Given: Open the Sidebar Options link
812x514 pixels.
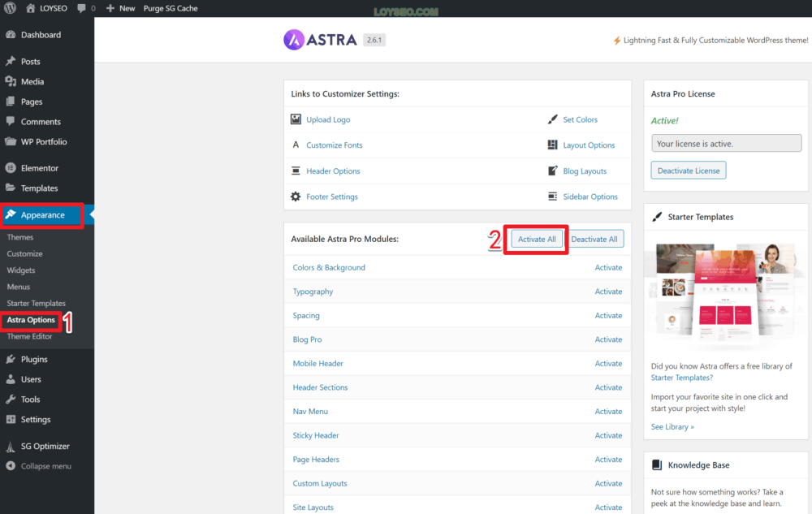Looking at the screenshot, I should pyautogui.click(x=590, y=197).
